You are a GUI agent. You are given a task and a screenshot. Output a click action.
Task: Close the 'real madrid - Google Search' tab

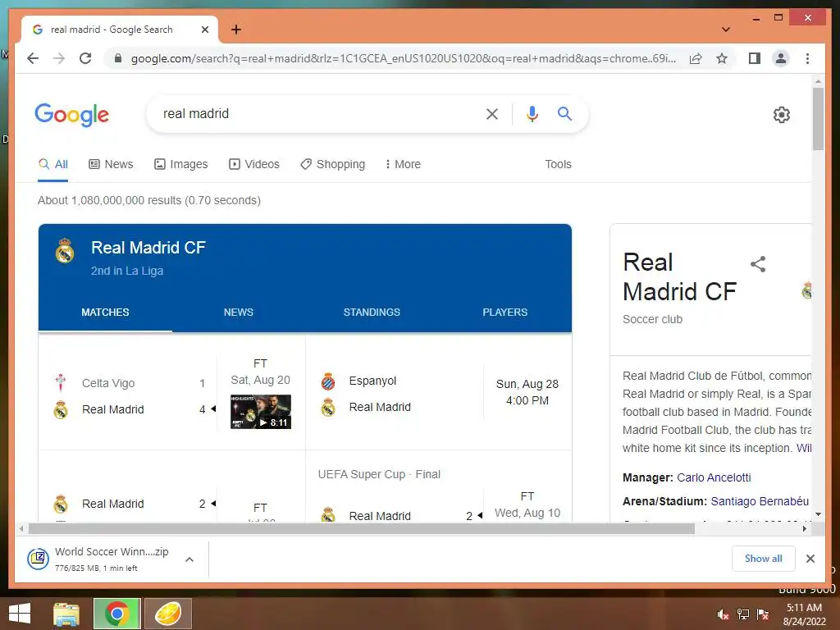click(204, 30)
